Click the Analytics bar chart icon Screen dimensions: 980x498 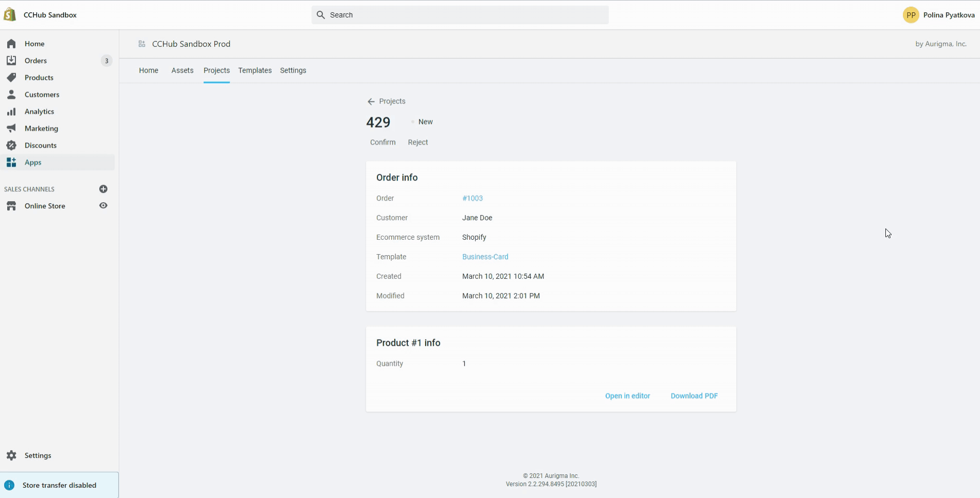point(11,112)
